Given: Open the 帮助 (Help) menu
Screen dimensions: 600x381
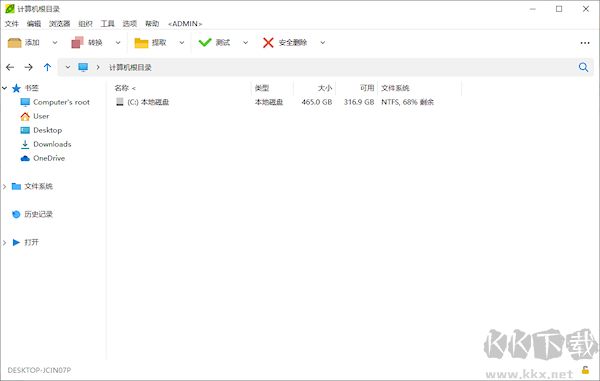Looking at the screenshot, I should pos(152,24).
